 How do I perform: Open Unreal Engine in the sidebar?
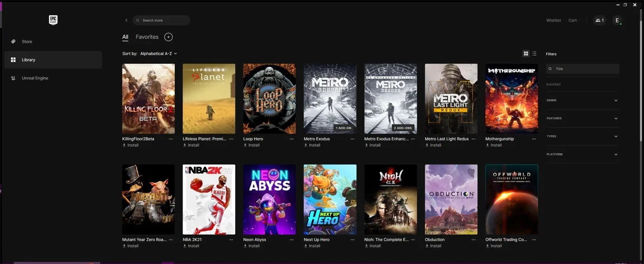(53, 78)
